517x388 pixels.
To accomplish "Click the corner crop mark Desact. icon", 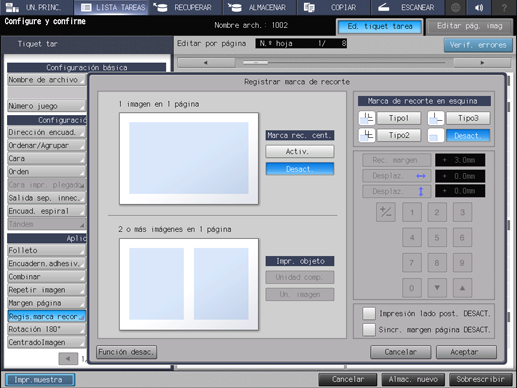I will 436,135.
